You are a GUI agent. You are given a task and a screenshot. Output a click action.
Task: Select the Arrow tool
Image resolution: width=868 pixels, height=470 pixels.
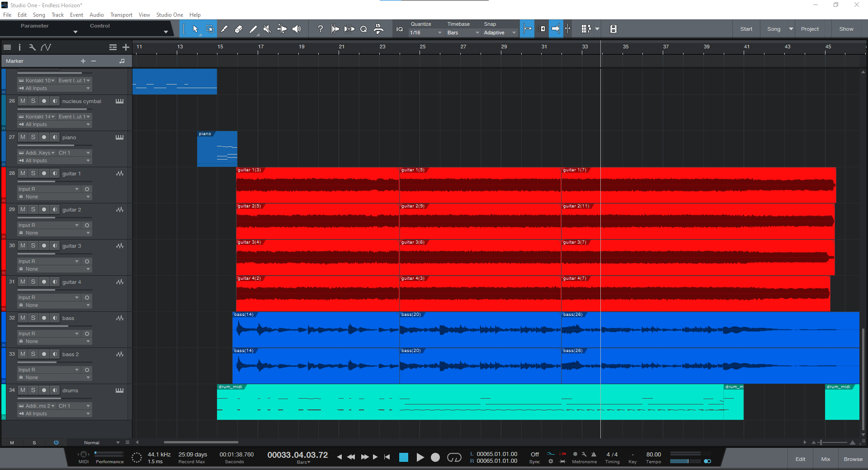click(x=195, y=29)
